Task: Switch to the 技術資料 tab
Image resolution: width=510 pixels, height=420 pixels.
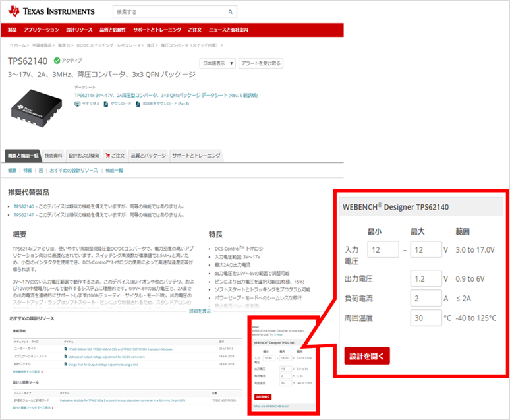Action: click(x=53, y=156)
